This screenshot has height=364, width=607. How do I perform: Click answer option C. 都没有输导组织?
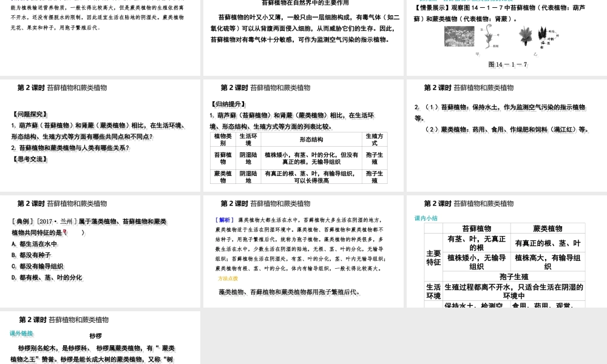[37, 266]
